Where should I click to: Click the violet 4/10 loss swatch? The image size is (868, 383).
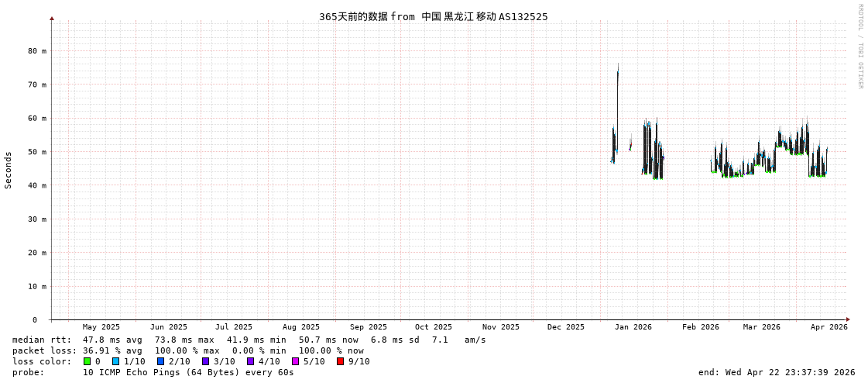pos(250,361)
